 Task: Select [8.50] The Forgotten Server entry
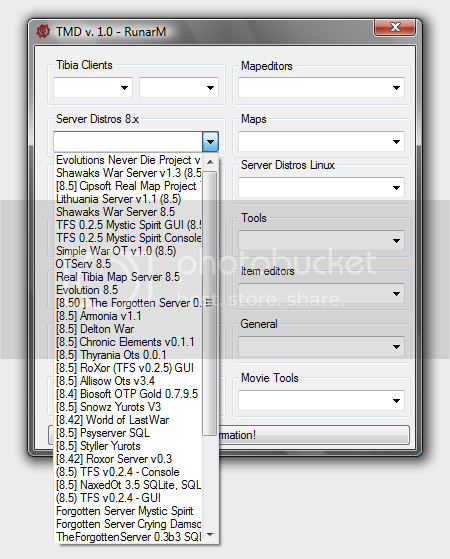[128, 303]
